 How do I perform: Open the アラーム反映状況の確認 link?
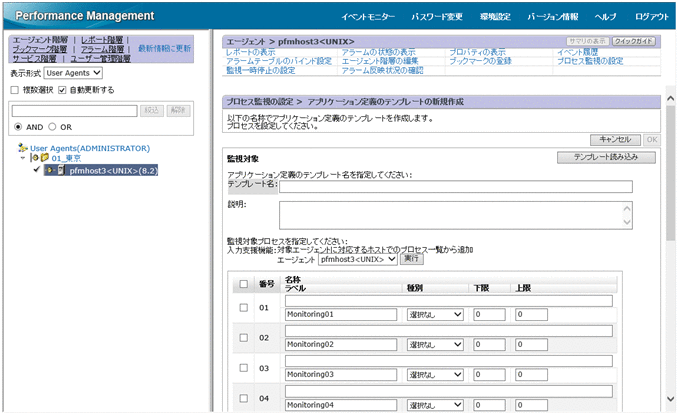point(382,70)
